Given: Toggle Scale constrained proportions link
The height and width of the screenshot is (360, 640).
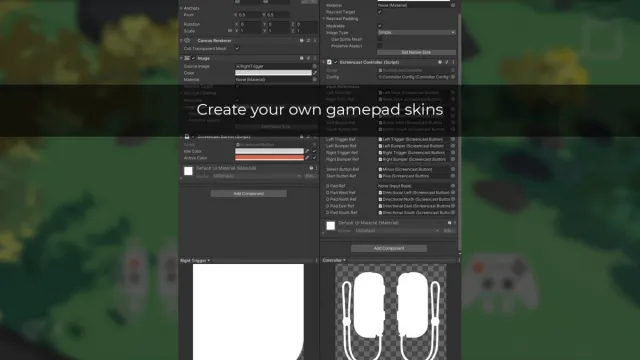Looking at the screenshot, I should pos(230,31).
